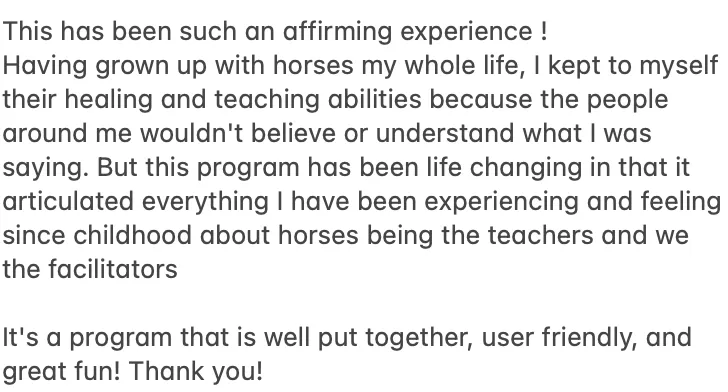The height and width of the screenshot is (392, 728).
Task: Click the word "abilities" in the paragraph
Action: [374, 99]
